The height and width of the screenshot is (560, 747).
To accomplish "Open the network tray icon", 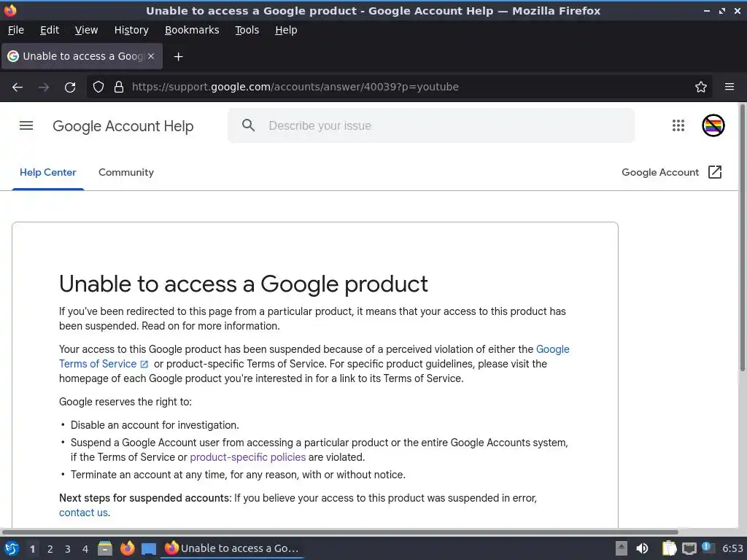I will coord(689,549).
